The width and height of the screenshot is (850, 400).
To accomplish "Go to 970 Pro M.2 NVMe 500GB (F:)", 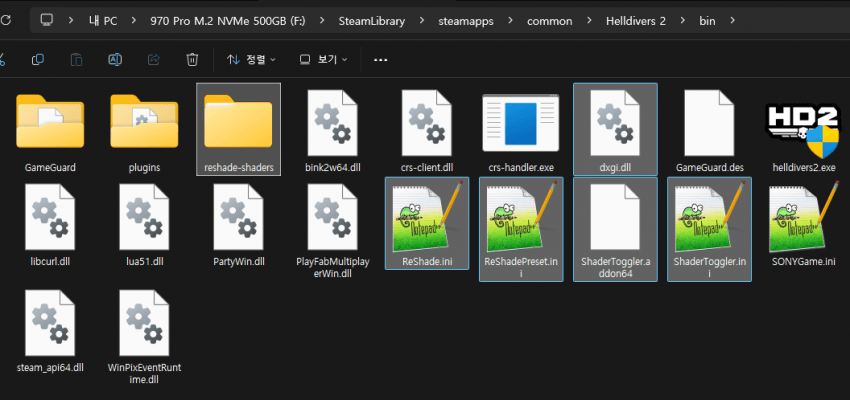I will tap(228, 21).
